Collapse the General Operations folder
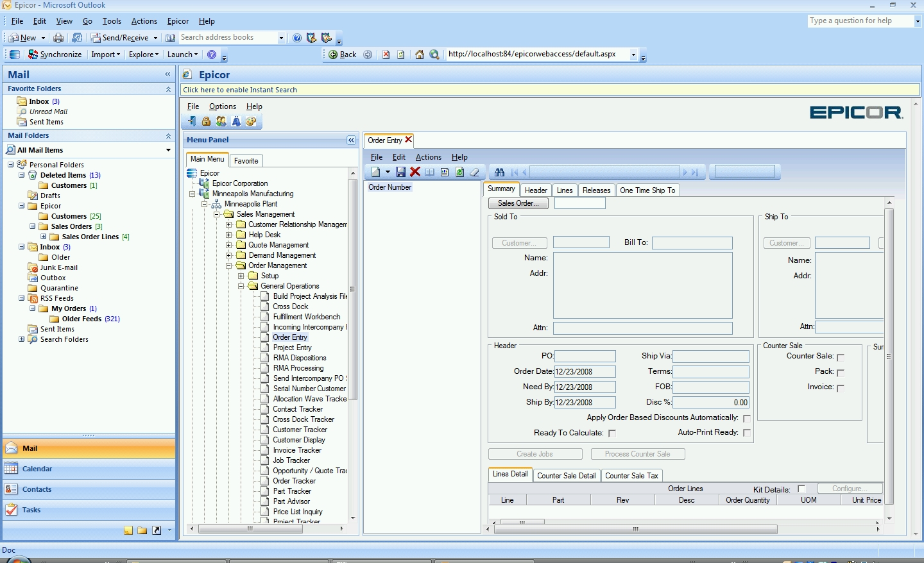Image resolution: width=924 pixels, height=563 pixels. (x=241, y=286)
